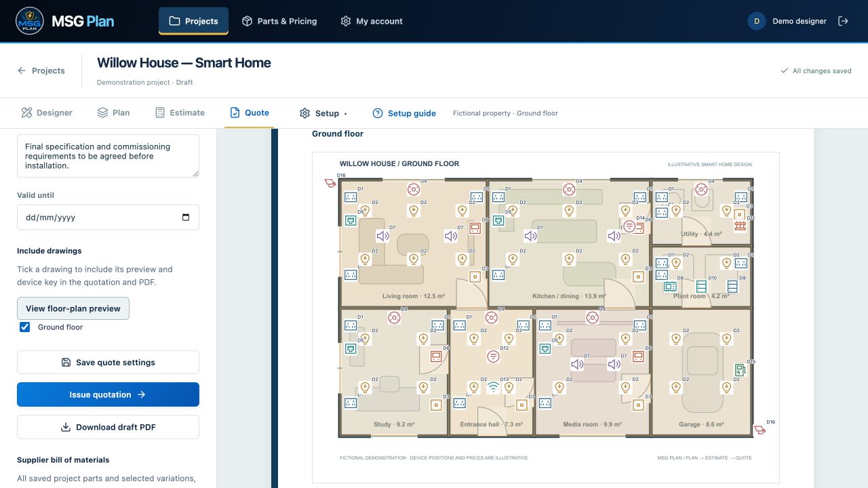Viewport: 868px width, 488px height.
Task: Click the speaker icon in Living room left
Action: [x=383, y=236]
